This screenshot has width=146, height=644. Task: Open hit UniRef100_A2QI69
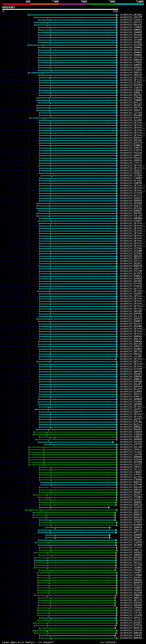coord(131,459)
